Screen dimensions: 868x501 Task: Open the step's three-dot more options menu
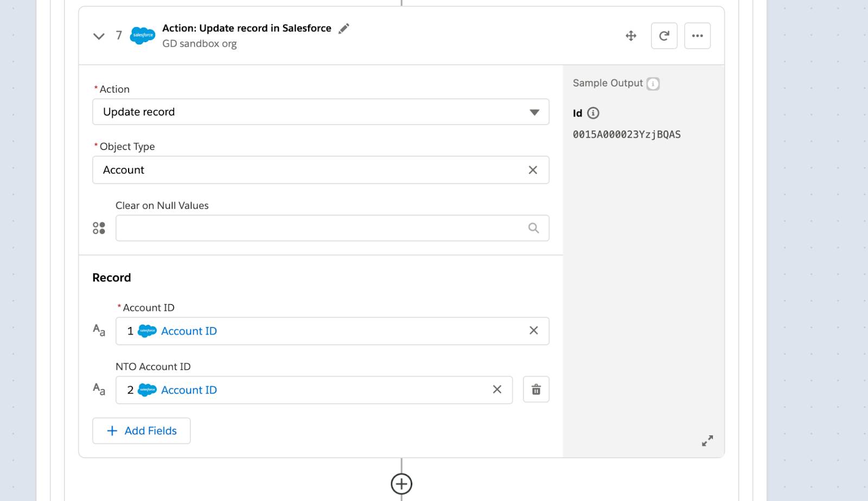(698, 36)
